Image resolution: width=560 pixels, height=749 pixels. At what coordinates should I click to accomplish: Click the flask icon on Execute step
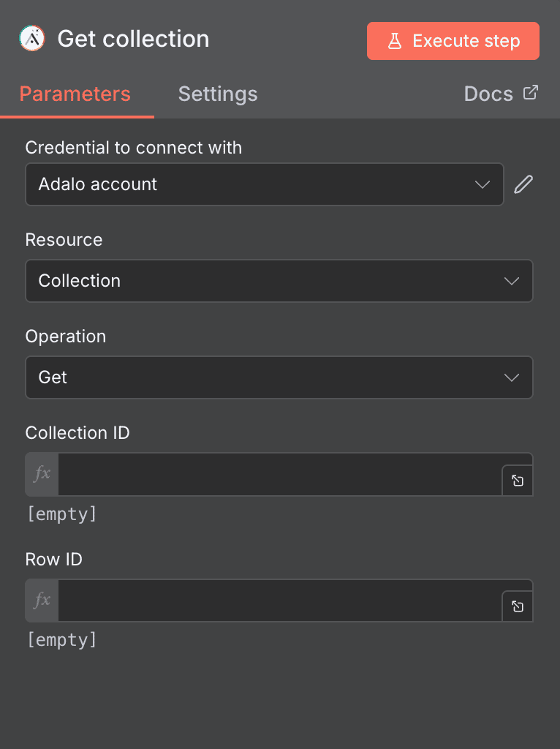(396, 41)
